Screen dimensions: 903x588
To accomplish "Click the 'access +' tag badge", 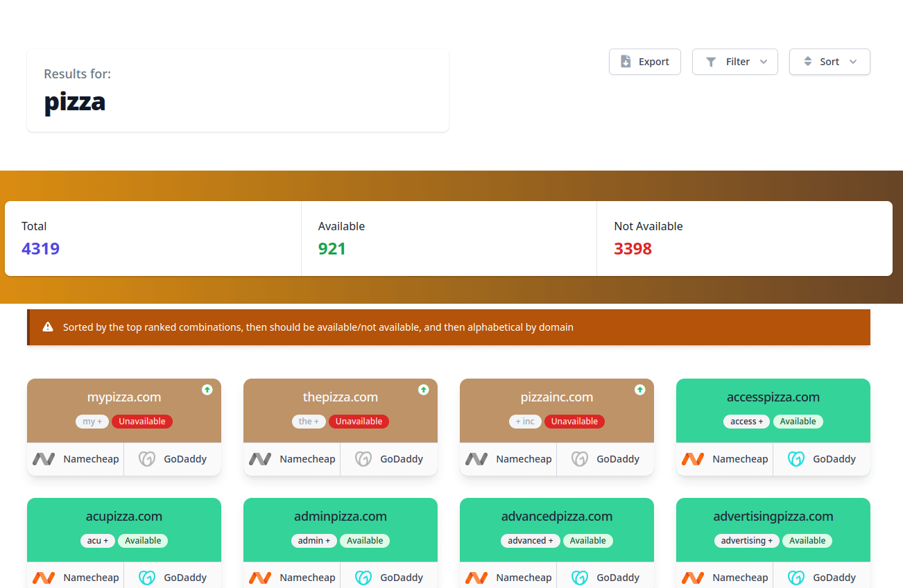I will (x=746, y=422).
